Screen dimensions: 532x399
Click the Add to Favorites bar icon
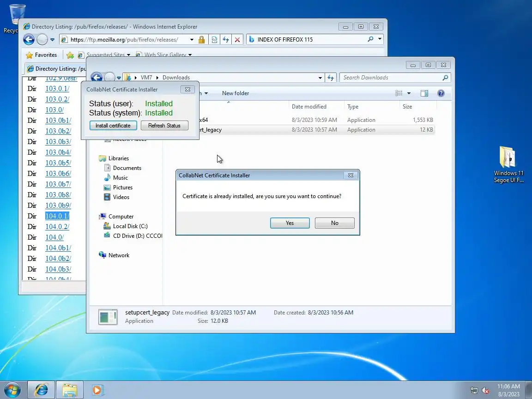pyautogui.click(x=70, y=55)
